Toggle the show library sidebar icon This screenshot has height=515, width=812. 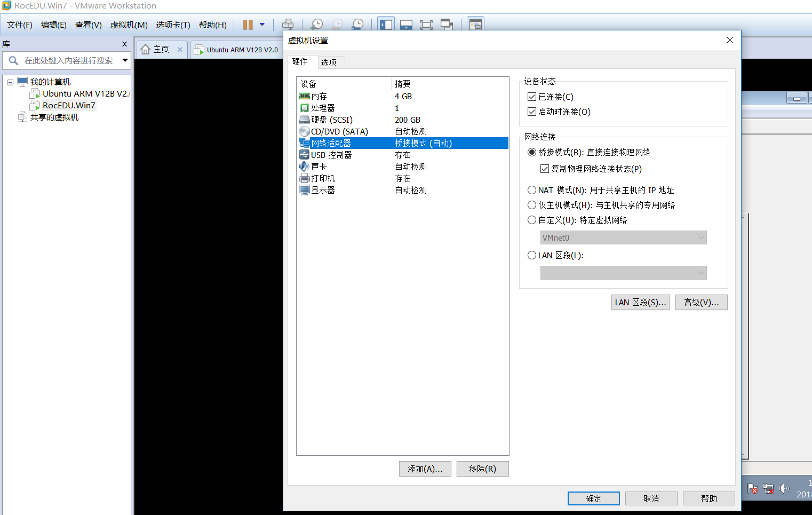(386, 25)
